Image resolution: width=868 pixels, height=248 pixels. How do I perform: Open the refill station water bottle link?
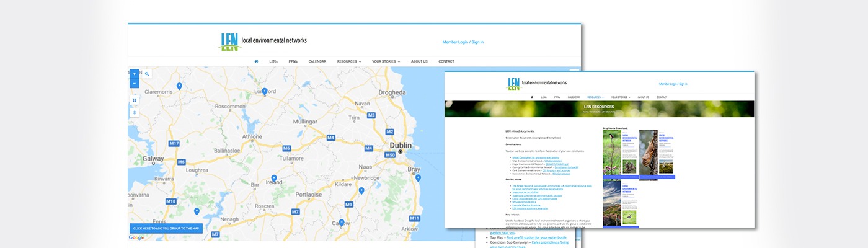point(537,237)
